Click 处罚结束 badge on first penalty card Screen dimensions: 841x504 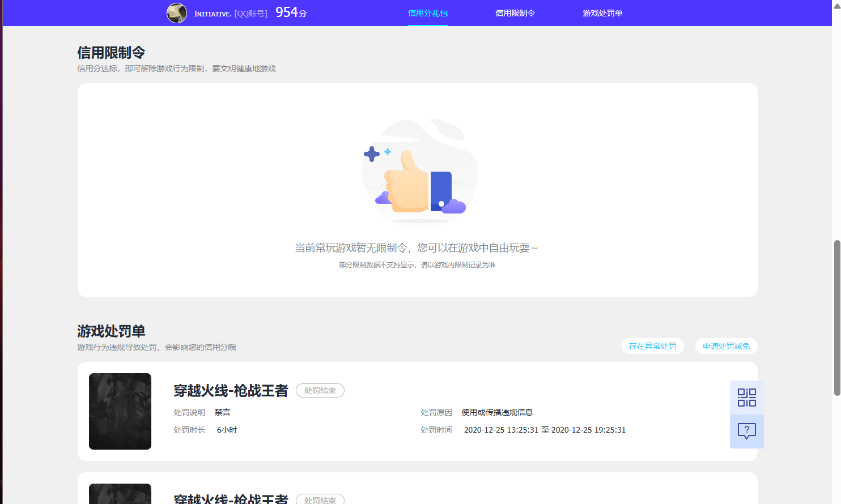[x=320, y=390]
